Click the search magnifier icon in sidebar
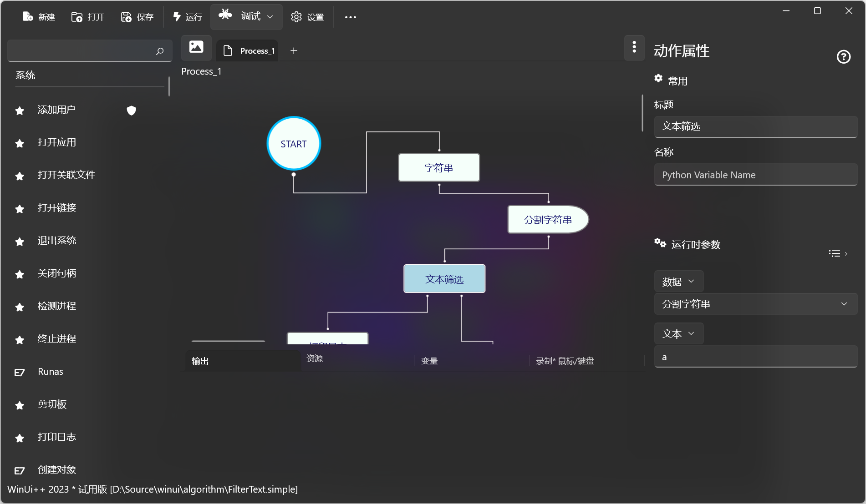Screen dimensions: 866x504 click(160, 51)
